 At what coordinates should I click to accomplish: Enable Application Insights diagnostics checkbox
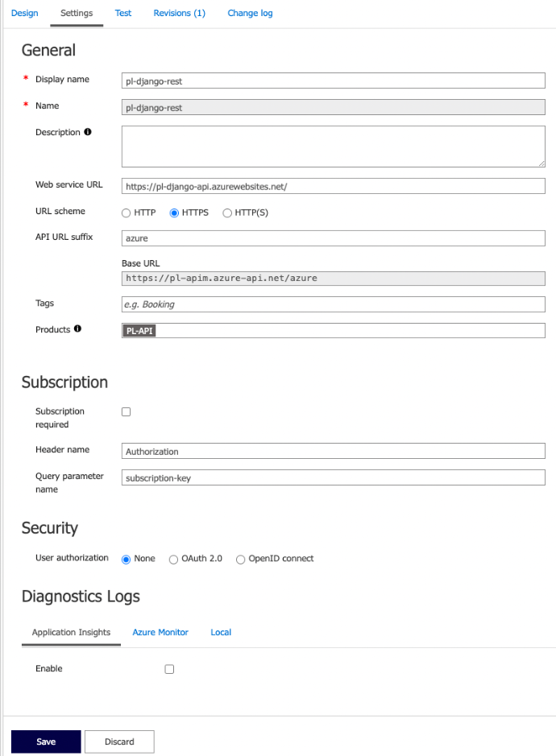pos(169,669)
